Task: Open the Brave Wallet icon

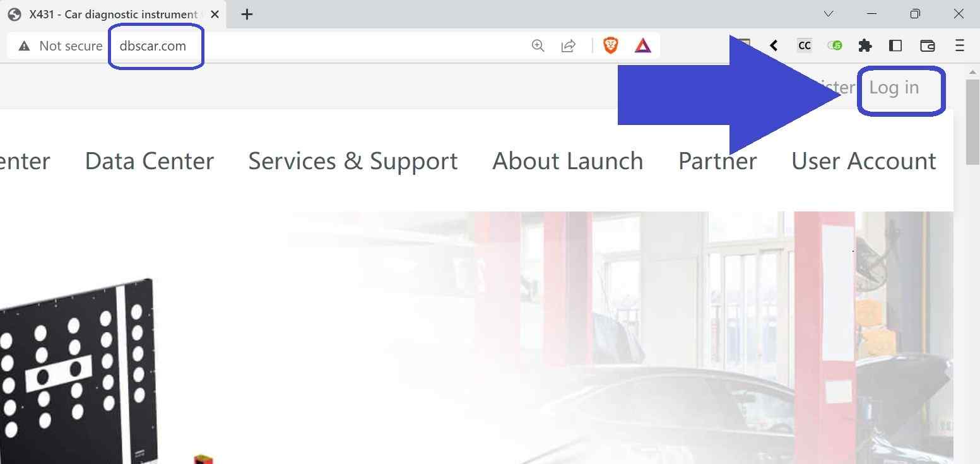Action: click(x=927, y=45)
